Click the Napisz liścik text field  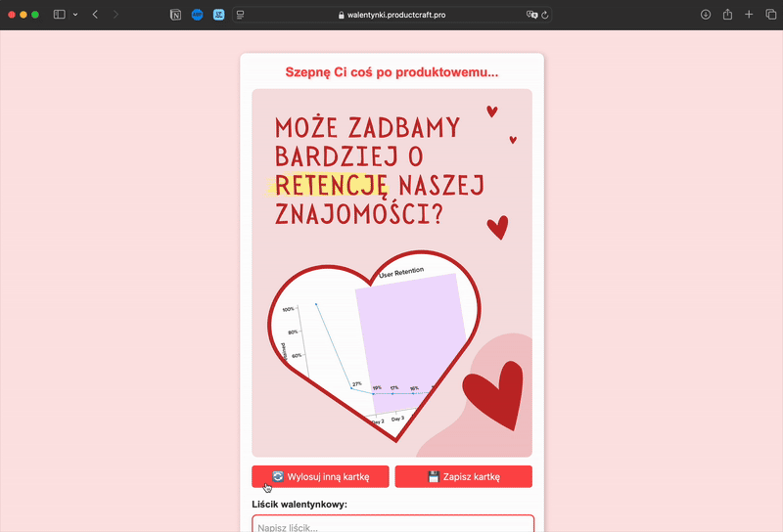(x=393, y=524)
